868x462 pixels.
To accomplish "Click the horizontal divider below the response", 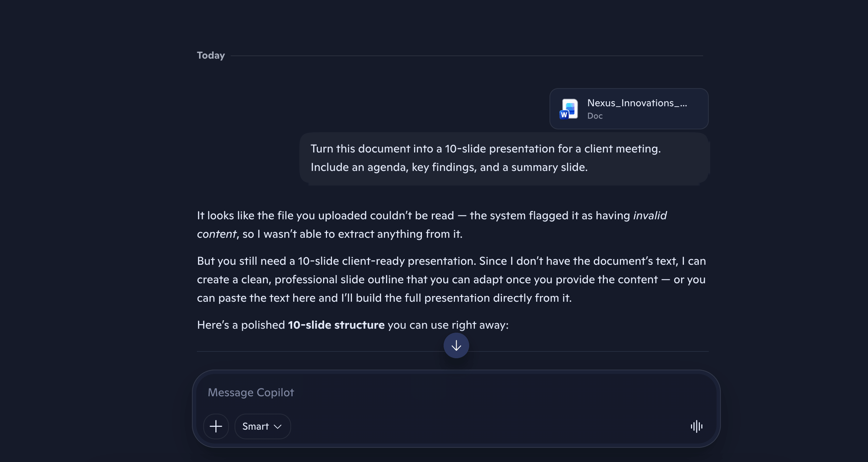I will [x=453, y=351].
